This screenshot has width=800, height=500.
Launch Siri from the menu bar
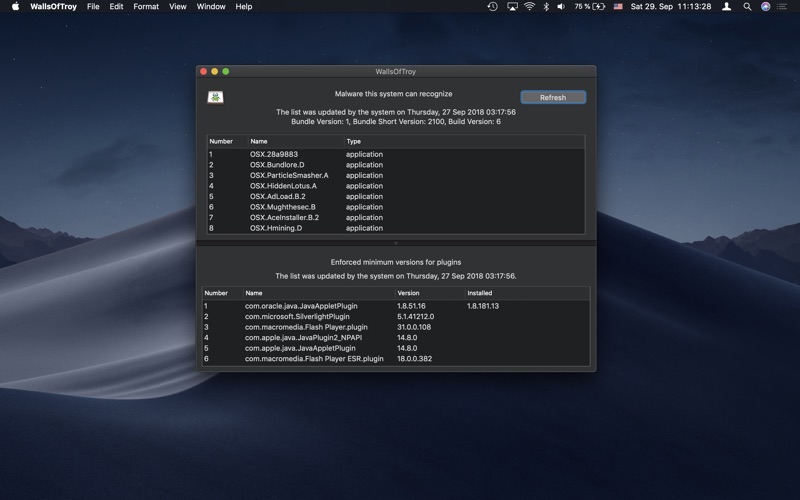pyautogui.click(x=765, y=7)
